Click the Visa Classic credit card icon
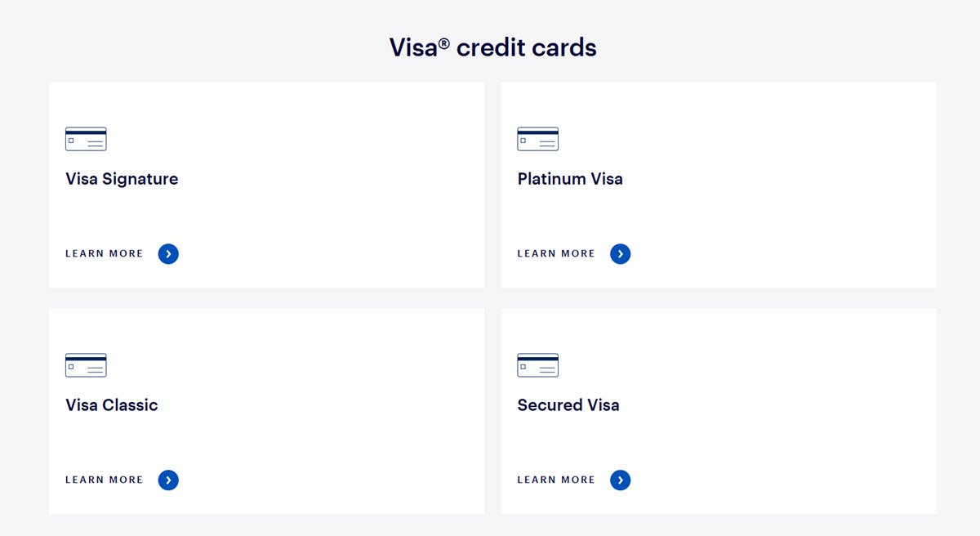 85,365
